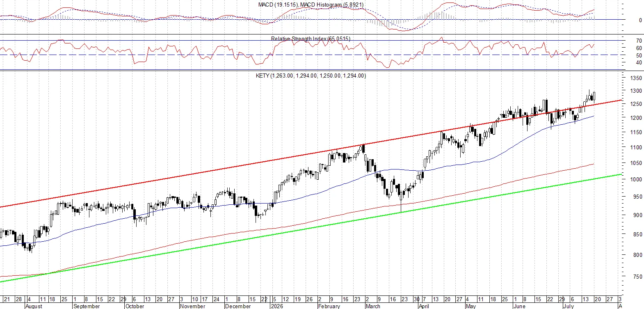644x309 pixels.
Task: Select the RSI 40 level label
Action: 639,62
